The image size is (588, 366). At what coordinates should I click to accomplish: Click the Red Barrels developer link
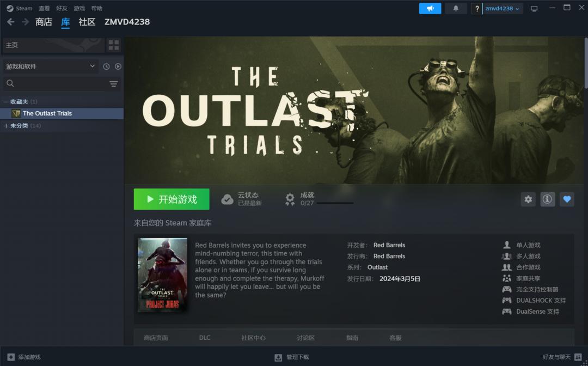click(389, 245)
